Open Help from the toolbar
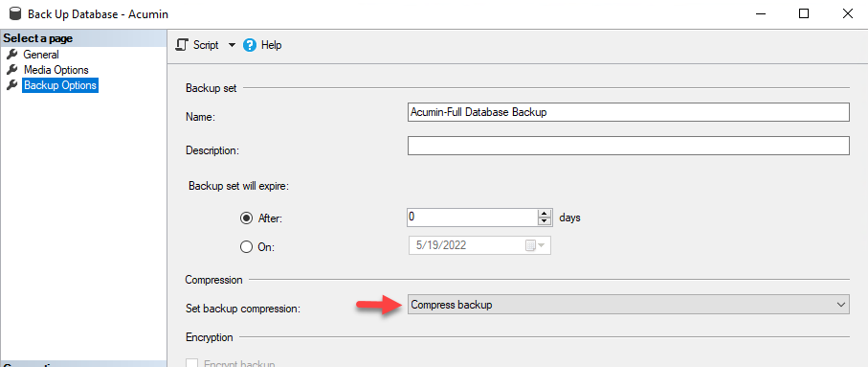Viewport: 868px width, 367px height. [x=263, y=45]
